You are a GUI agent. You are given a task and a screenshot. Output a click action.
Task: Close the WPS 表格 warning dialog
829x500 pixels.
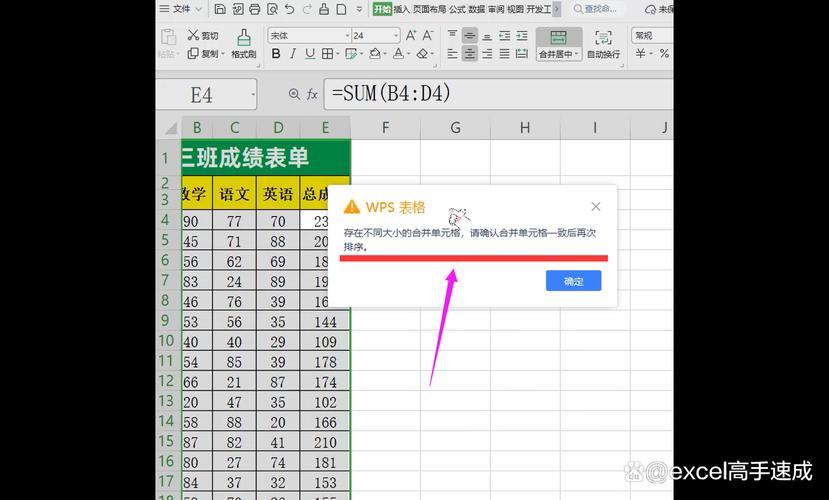coord(596,207)
